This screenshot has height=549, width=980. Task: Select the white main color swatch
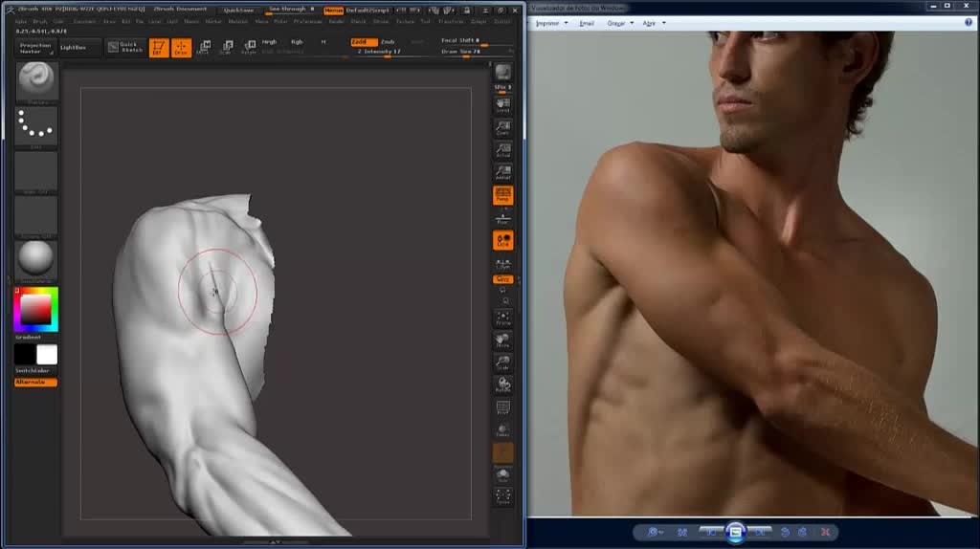point(47,354)
